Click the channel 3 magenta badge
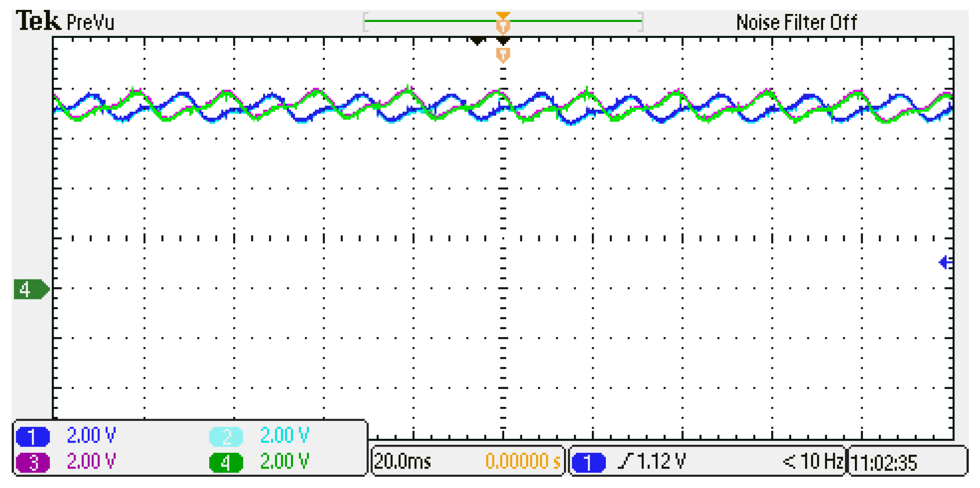 pyautogui.click(x=32, y=462)
